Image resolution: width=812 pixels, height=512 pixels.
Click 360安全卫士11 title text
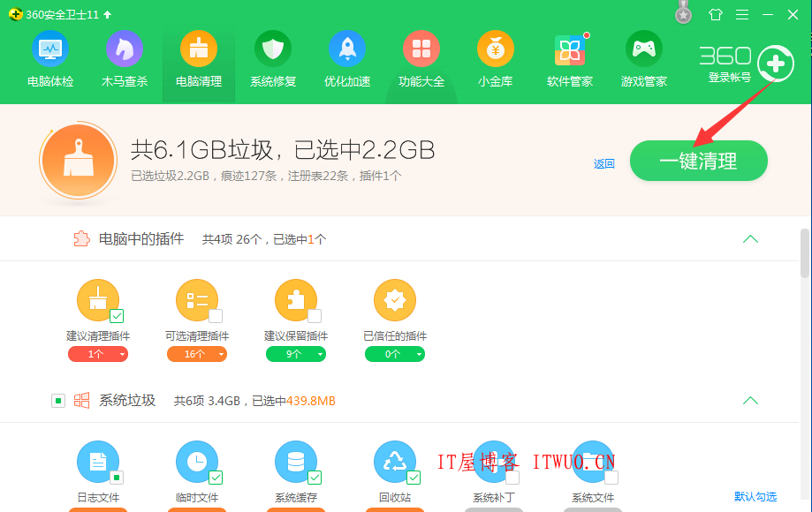tap(62, 14)
